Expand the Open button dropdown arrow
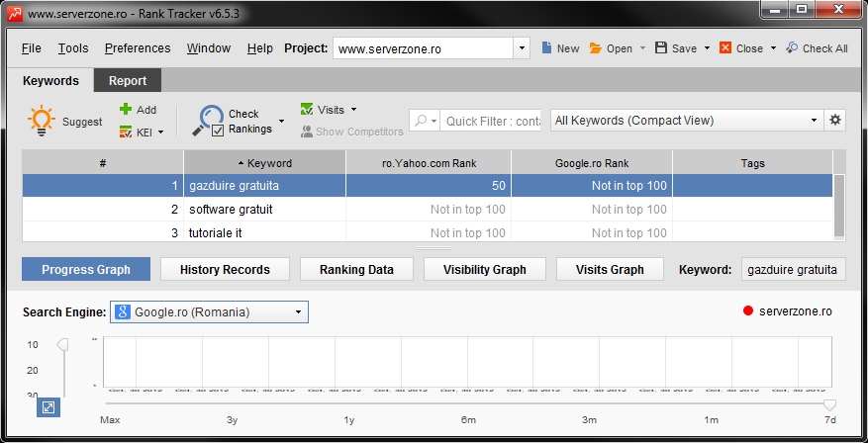868x443 pixels. tap(642, 48)
